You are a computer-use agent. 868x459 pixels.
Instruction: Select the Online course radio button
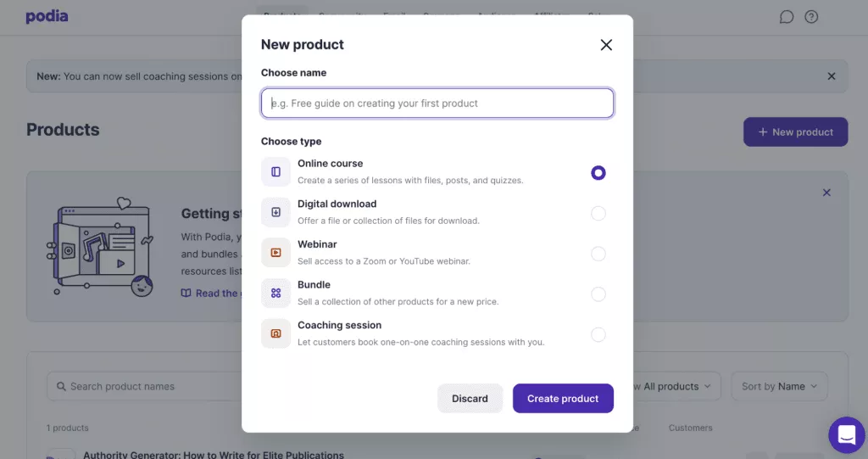pyautogui.click(x=598, y=173)
